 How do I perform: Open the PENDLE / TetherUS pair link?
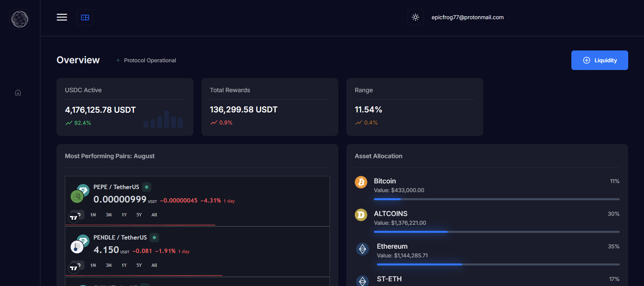tap(120, 238)
